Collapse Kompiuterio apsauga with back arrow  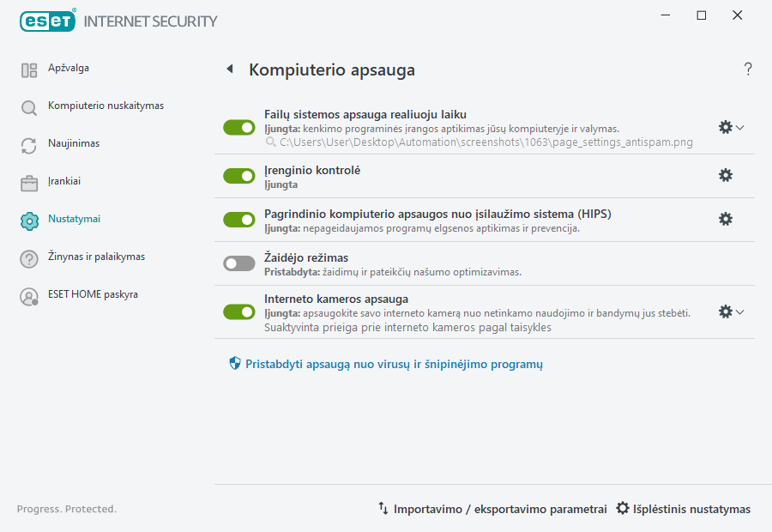(x=229, y=69)
